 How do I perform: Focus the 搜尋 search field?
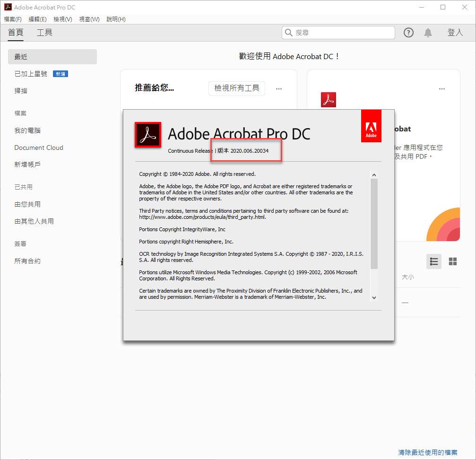pos(338,33)
